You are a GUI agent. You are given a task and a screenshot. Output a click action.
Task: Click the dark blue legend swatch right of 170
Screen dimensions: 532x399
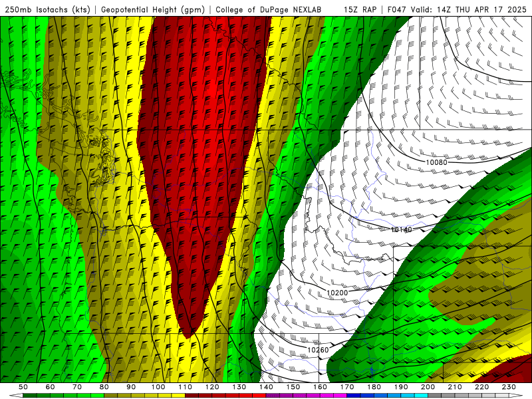click(354, 396)
